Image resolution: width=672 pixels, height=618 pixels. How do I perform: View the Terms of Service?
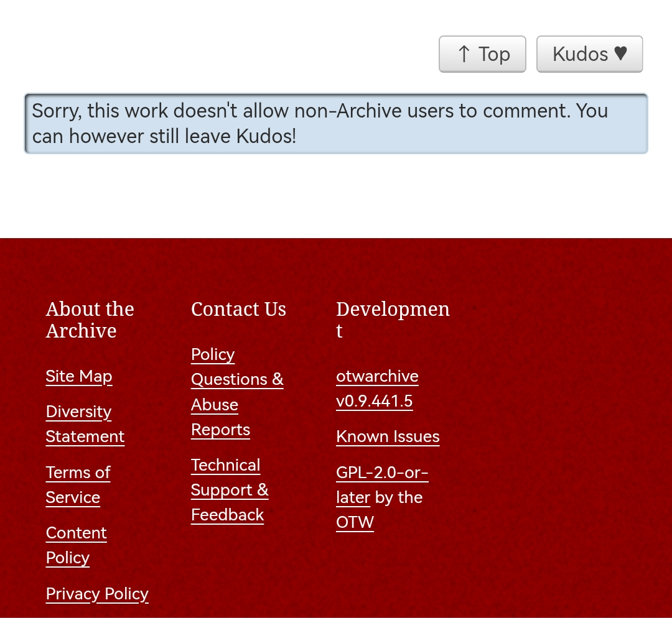pyautogui.click(x=78, y=485)
